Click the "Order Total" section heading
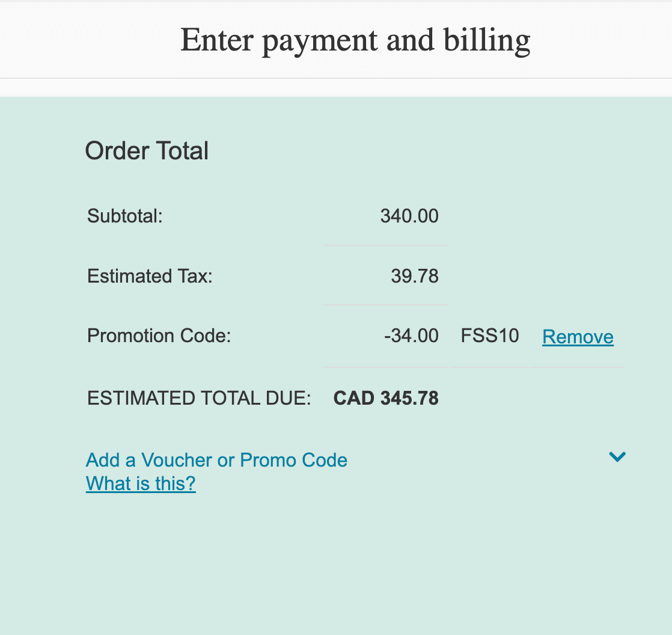This screenshot has height=635, width=672. 147,150
